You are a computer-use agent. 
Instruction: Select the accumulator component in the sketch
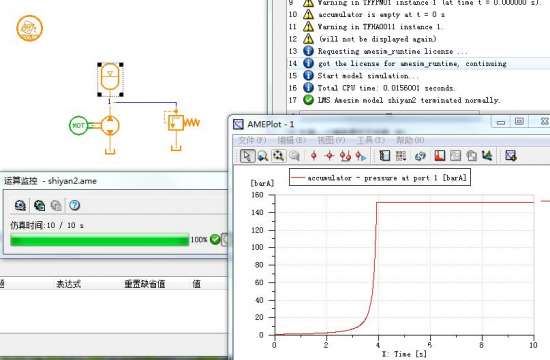pos(110,79)
